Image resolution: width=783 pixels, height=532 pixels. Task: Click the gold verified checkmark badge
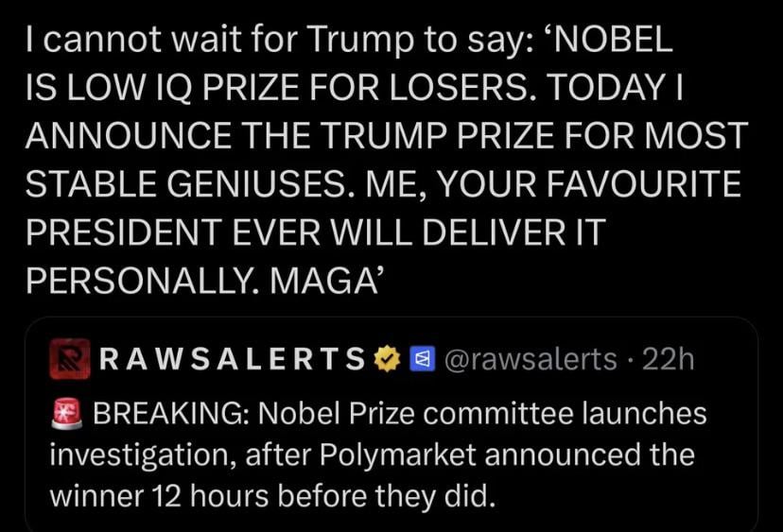click(x=385, y=360)
